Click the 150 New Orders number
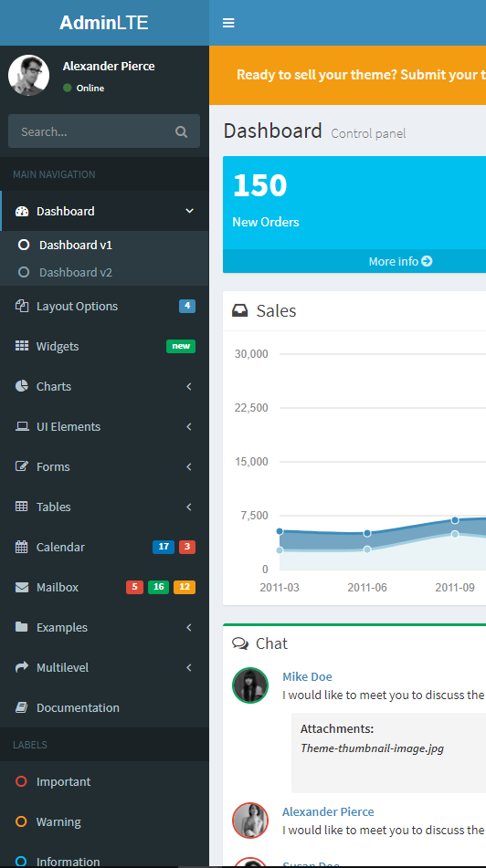Screen dimensions: 486x868 pos(260,185)
